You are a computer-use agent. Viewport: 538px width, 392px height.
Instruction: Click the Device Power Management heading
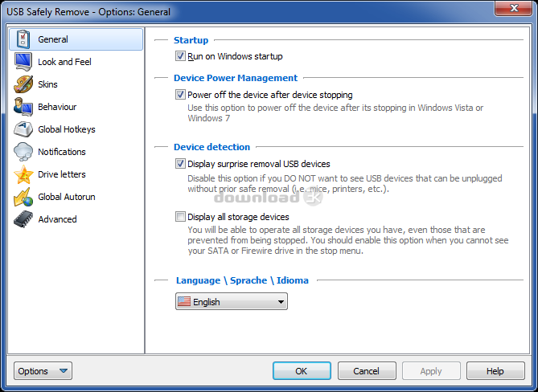point(236,78)
